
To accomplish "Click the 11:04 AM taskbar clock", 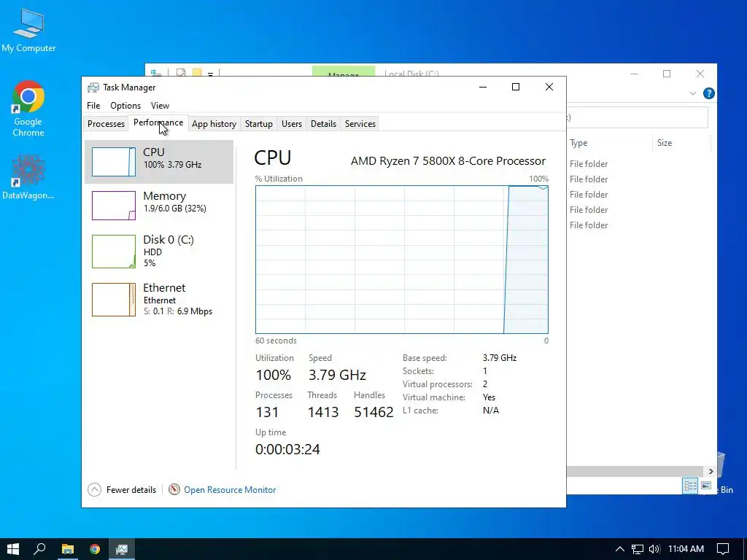I will 686,549.
